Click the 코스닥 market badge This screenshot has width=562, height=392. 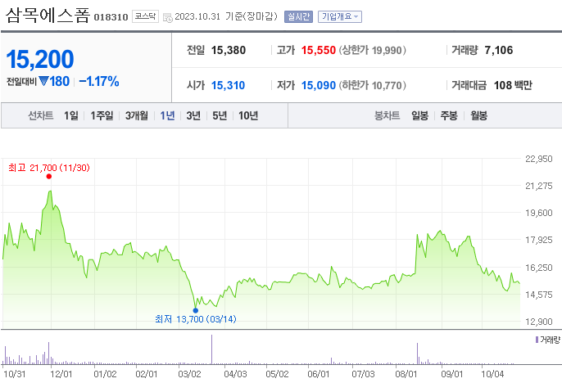145,16
